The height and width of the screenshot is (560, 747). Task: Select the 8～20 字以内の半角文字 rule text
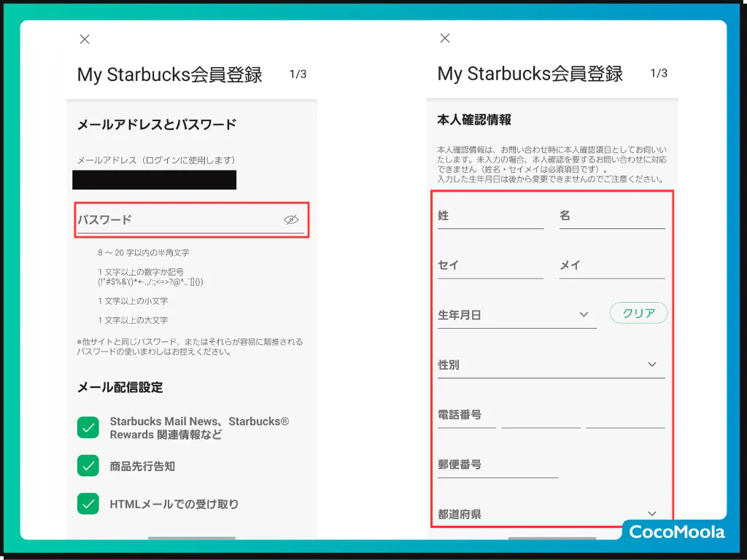click(x=144, y=252)
